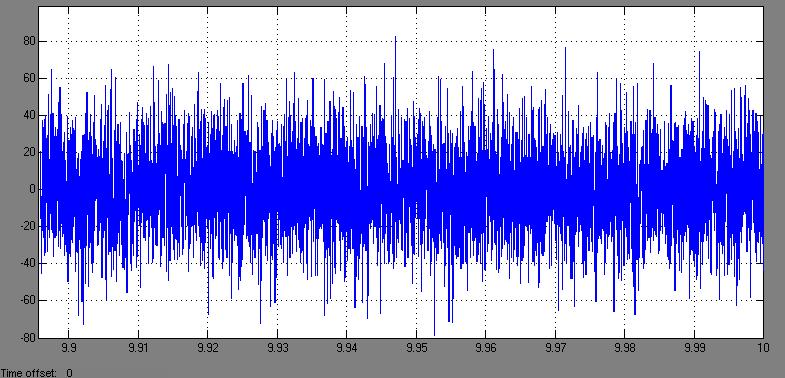The height and width of the screenshot is (378, 785).
Task: Click the x-axis label 9.91
Action: tap(138, 347)
